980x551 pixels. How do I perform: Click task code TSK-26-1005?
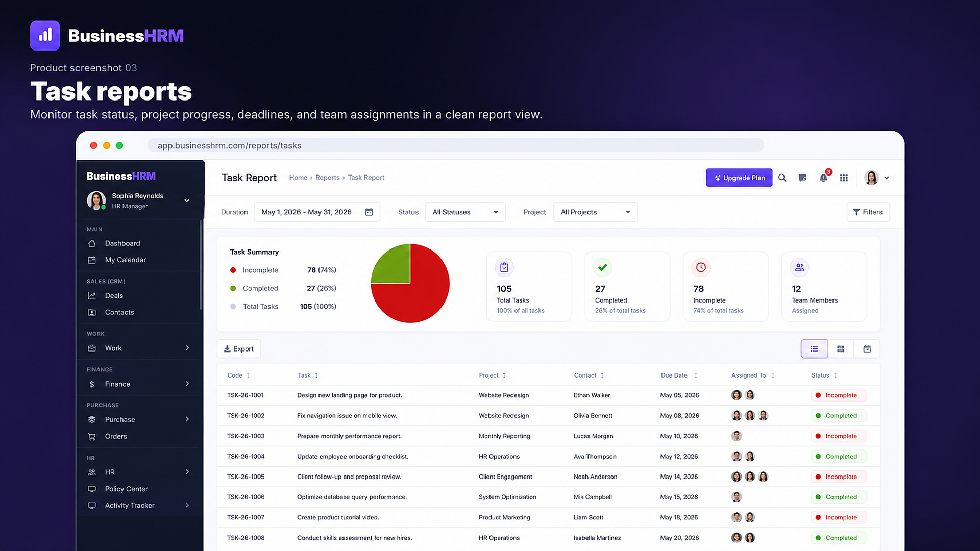[246, 477]
